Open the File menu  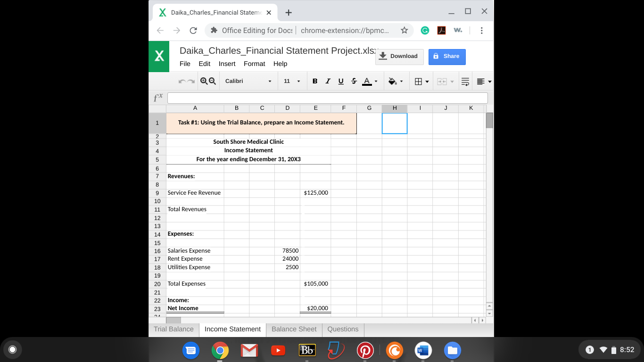185,64
